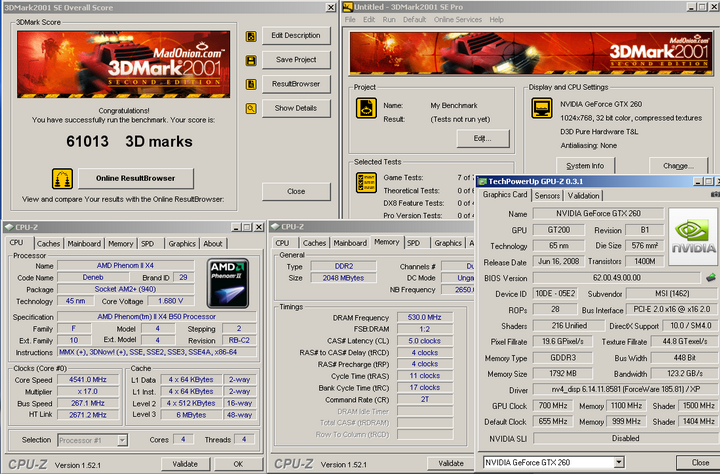Click the Save Project button
The height and width of the screenshot is (474, 720).
click(x=296, y=60)
